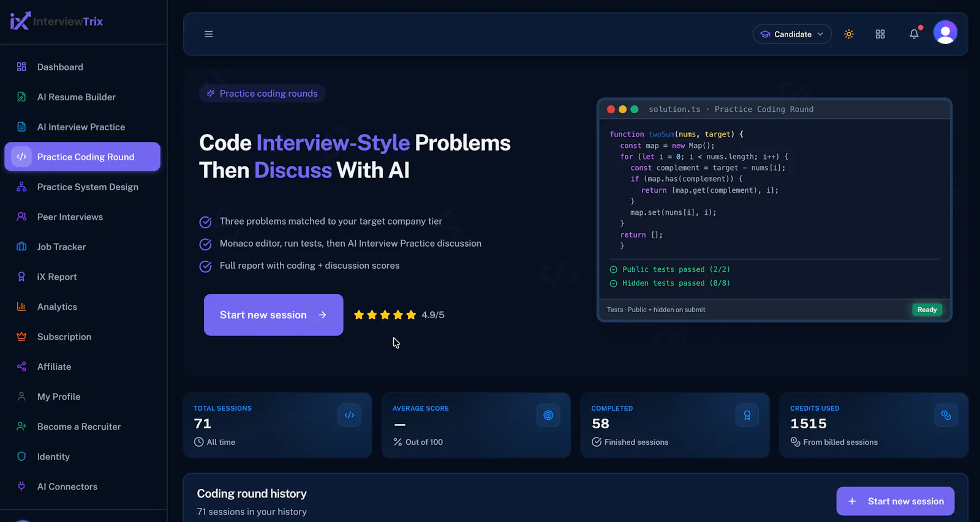Open iX Report page

coord(82,277)
